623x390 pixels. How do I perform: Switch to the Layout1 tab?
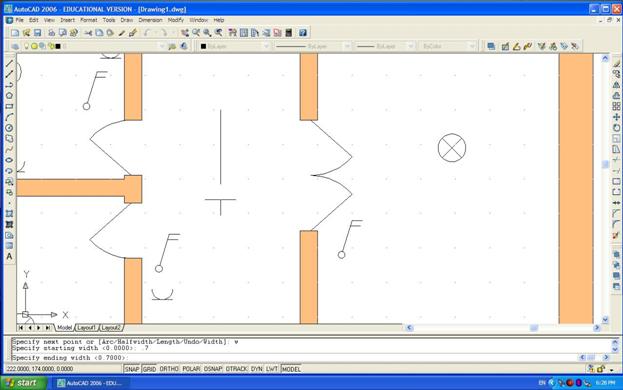point(86,328)
